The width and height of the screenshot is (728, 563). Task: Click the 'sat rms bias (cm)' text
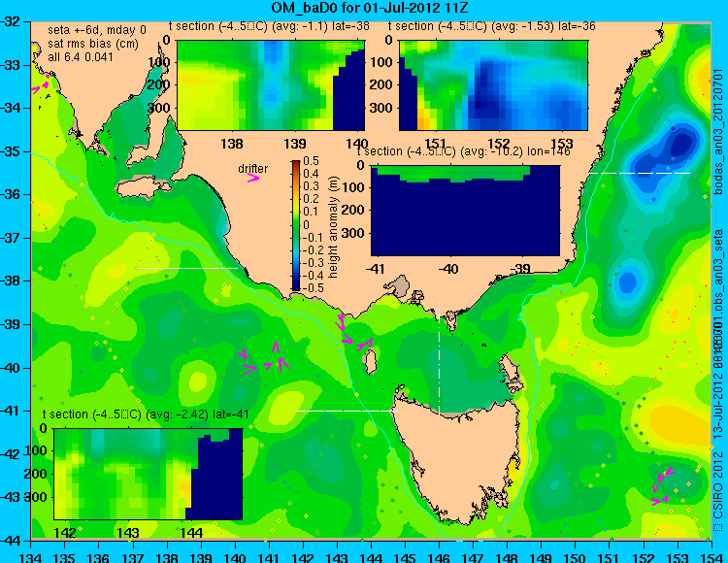coord(93,44)
